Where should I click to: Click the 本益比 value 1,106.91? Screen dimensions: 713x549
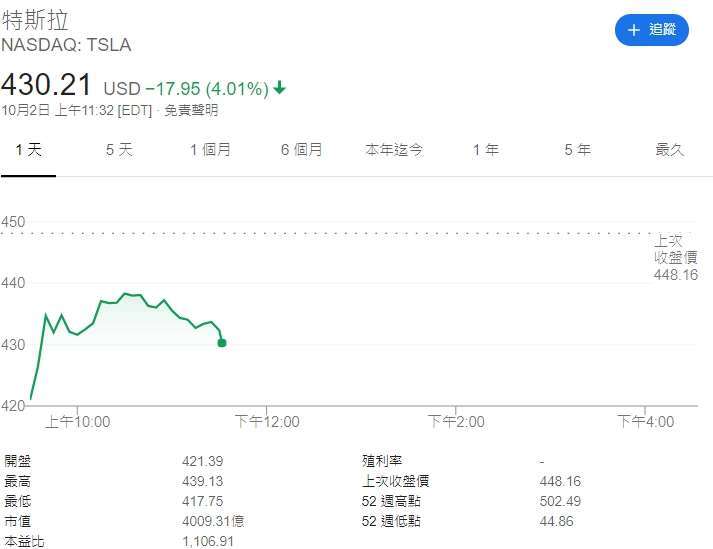pyautogui.click(x=208, y=541)
